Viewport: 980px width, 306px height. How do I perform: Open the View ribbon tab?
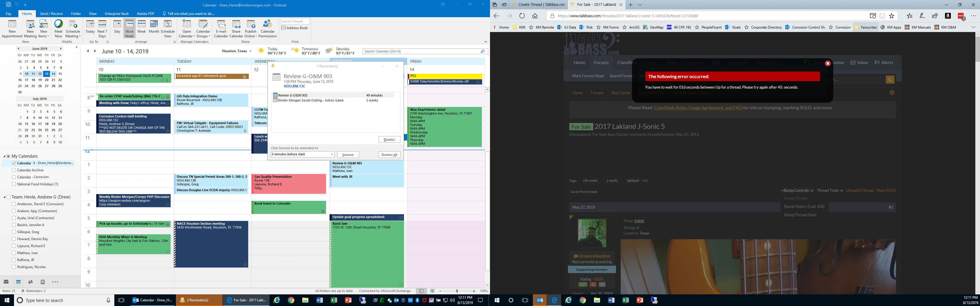pos(92,14)
